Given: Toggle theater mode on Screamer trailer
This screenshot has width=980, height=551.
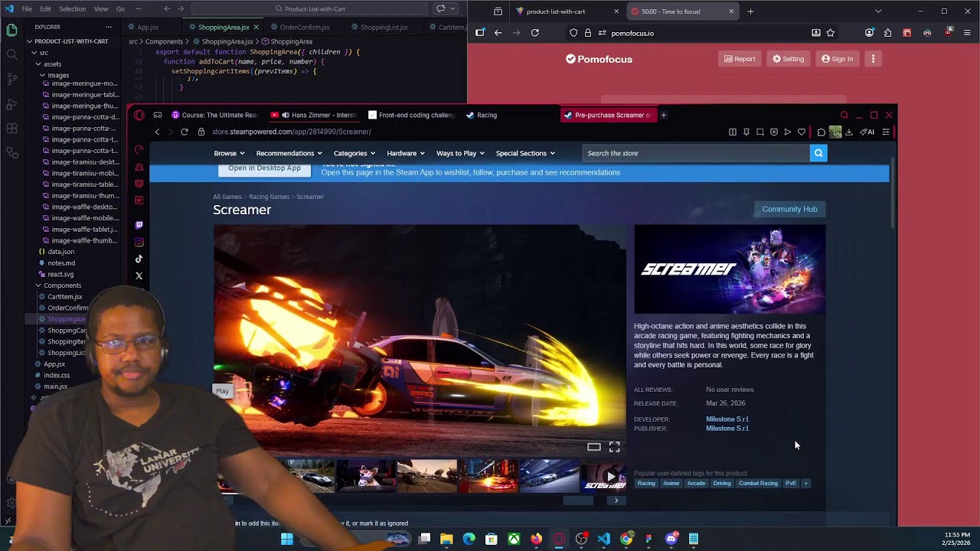Looking at the screenshot, I should point(594,447).
